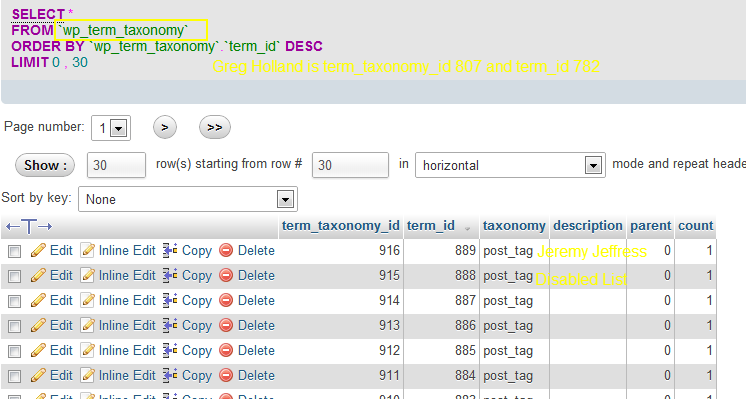Sort by term_taxonomy_id column header
This screenshot has height=399, width=746.
341,225
